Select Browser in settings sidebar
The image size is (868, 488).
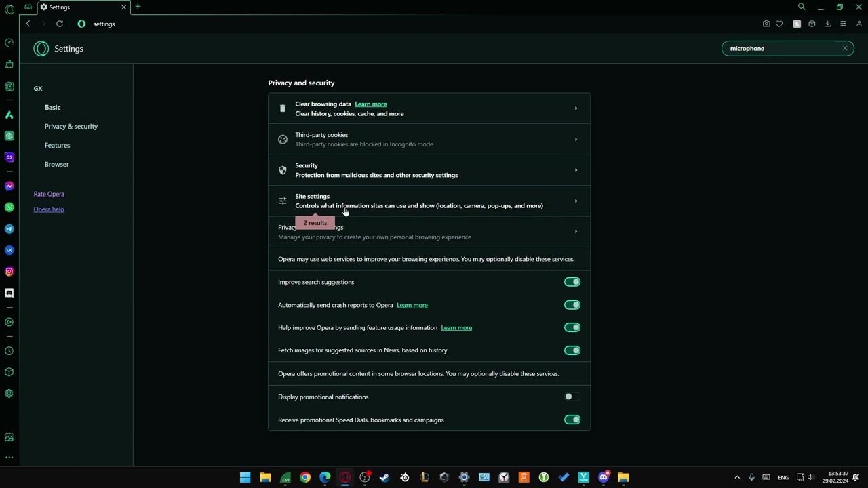click(56, 164)
